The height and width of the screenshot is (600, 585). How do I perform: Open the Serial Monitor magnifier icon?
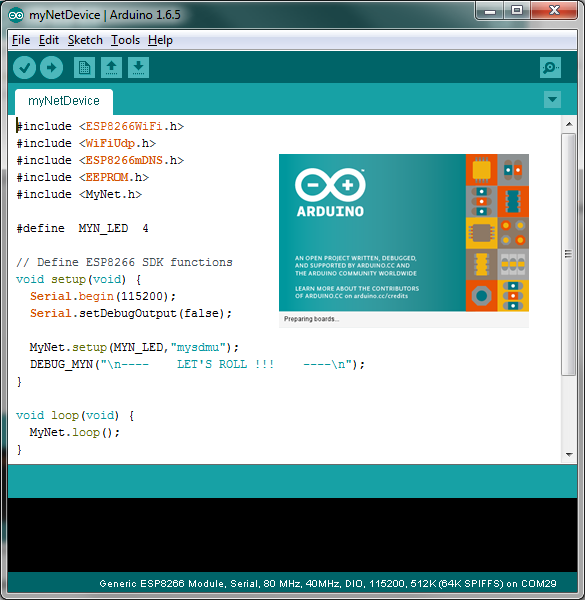coord(550,68)
